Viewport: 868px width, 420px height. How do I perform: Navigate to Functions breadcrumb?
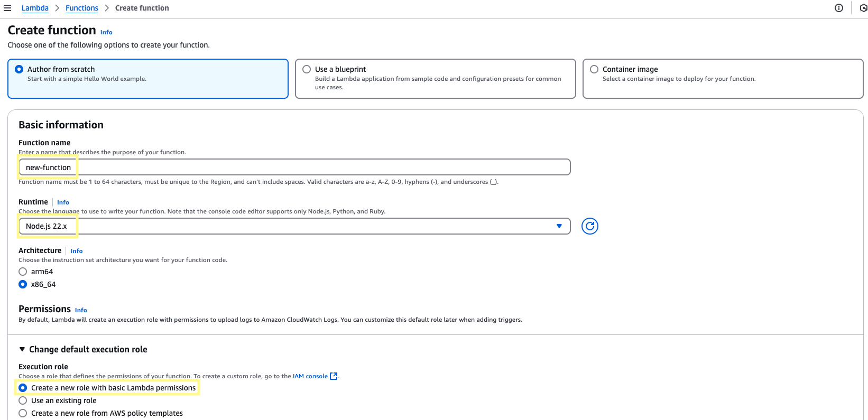coord(82,8)
